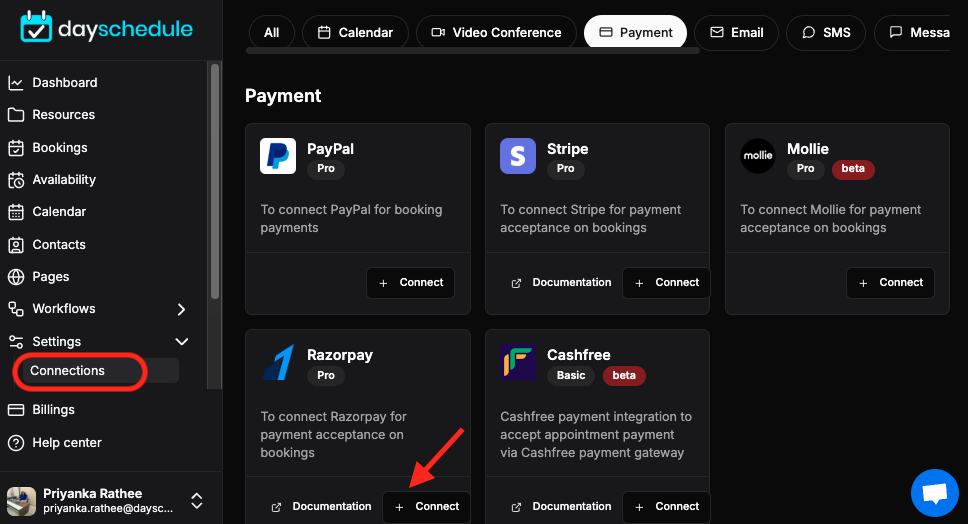968x524 pixels.
Task: Connect the Razorpay integration
Action: click(x=427, y=507)
